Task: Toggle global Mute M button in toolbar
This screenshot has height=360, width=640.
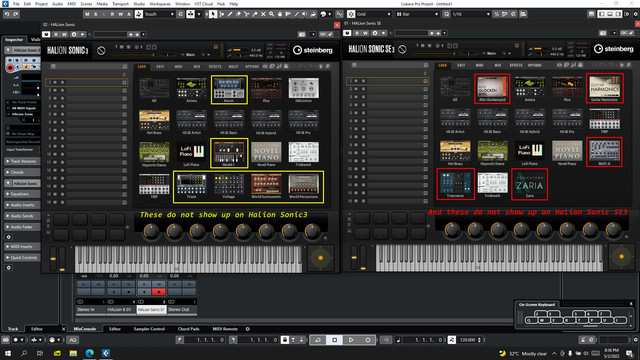Action: click(x=87, y=14)
